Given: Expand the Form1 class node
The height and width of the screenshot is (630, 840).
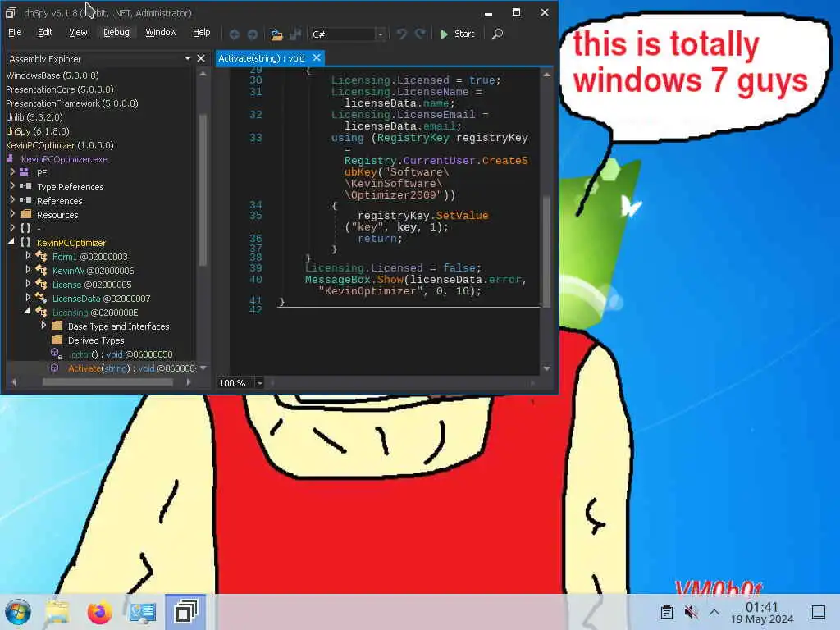Looking at the screenshot, I should (x=28, y=256).
